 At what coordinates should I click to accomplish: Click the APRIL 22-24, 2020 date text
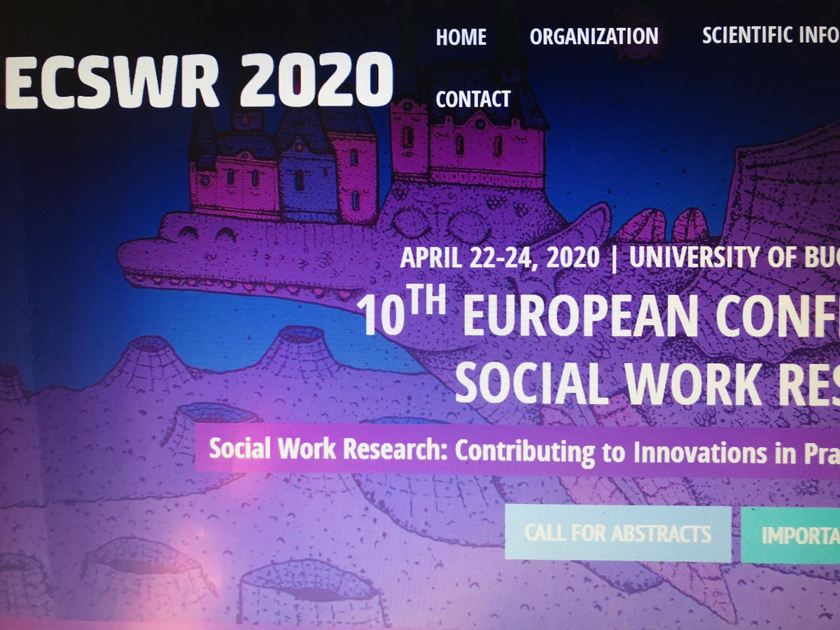tap(500, 258)
